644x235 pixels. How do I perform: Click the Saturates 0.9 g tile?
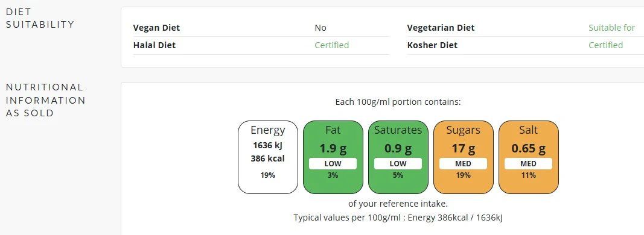(x=398, y=157)
